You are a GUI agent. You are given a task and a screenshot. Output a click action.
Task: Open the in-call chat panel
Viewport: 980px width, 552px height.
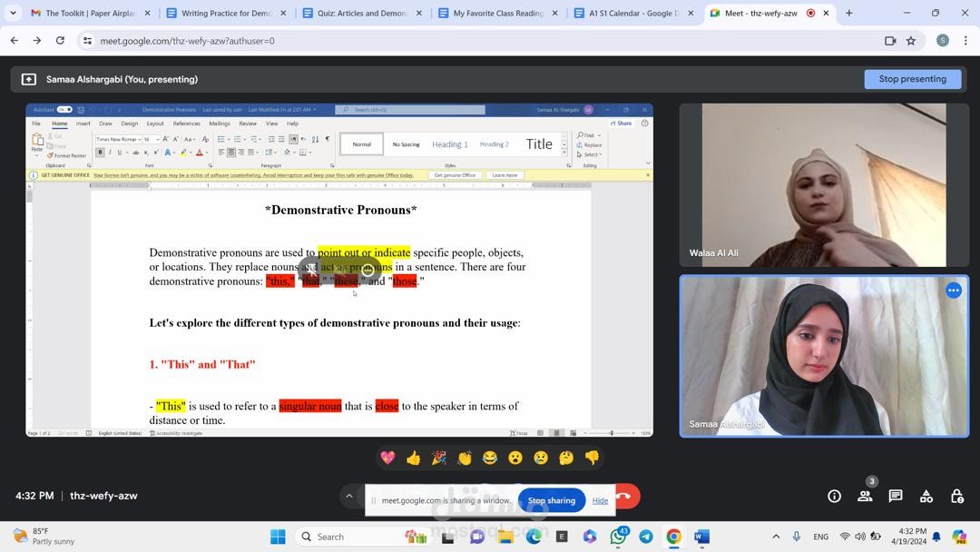pos(896,497)
